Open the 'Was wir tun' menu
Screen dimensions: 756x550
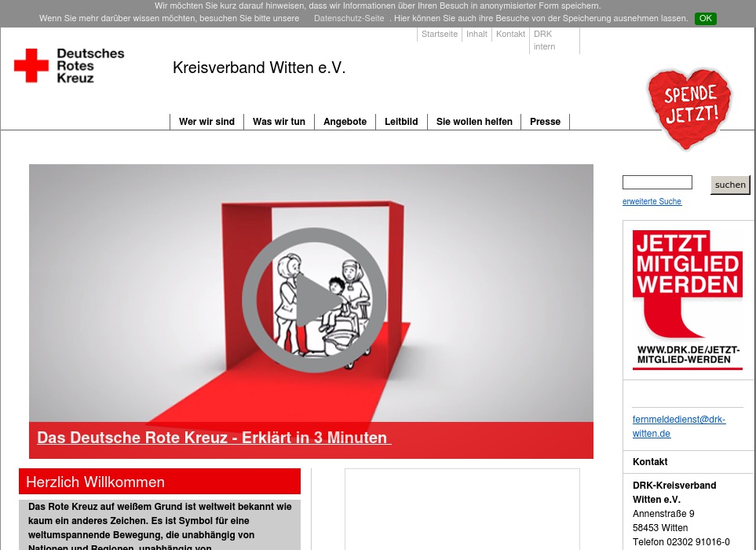pyautogui.click(x=279, y=122)
